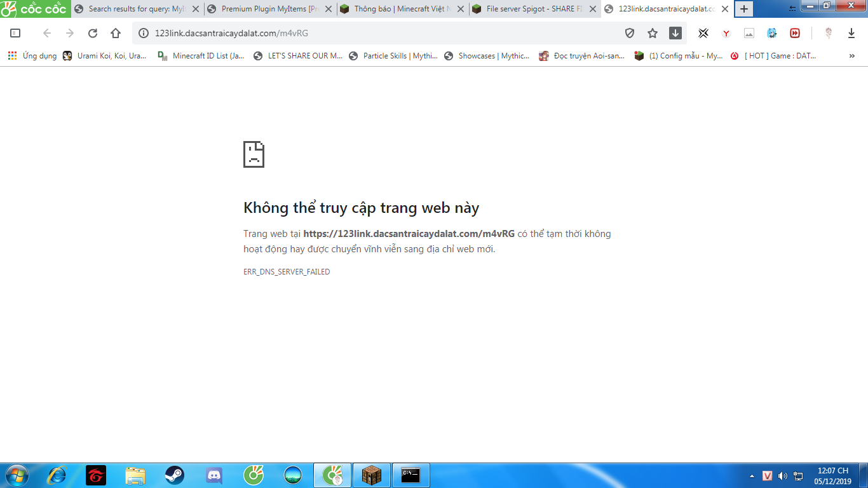868x488 pixels.
Task: Show hidden system tray icons
Action: point(752,476)
